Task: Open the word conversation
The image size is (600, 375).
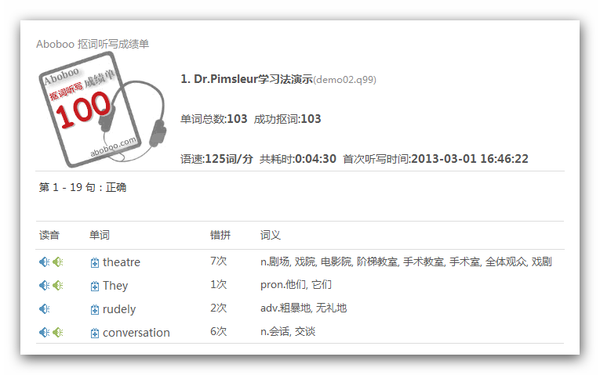Action: tap(136, 333)
